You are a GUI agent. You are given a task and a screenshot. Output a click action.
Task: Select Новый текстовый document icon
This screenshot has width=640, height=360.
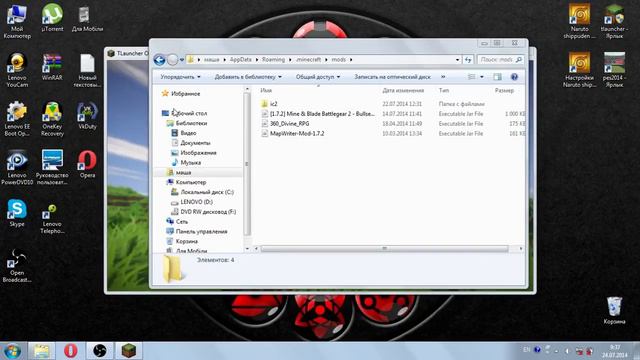pos(87,70)
